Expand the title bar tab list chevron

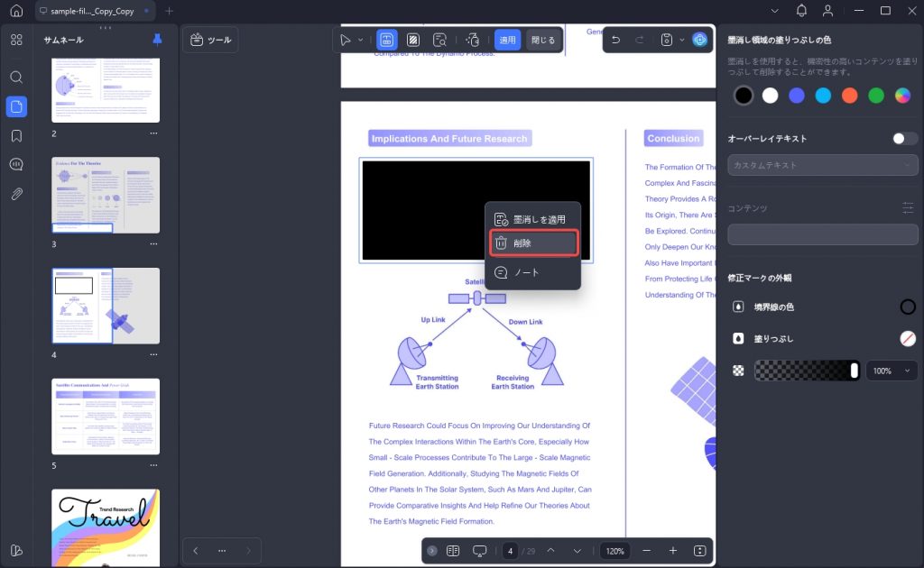(775, 11)
